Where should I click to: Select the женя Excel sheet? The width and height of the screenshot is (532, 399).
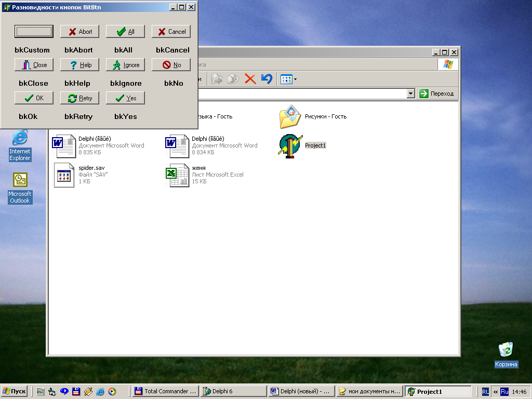pos(205,175)
